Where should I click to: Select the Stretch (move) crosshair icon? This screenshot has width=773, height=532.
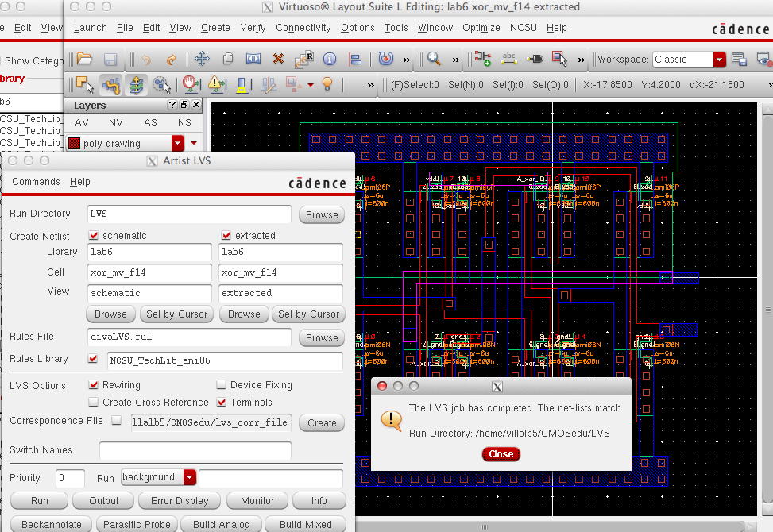(202, 60)
